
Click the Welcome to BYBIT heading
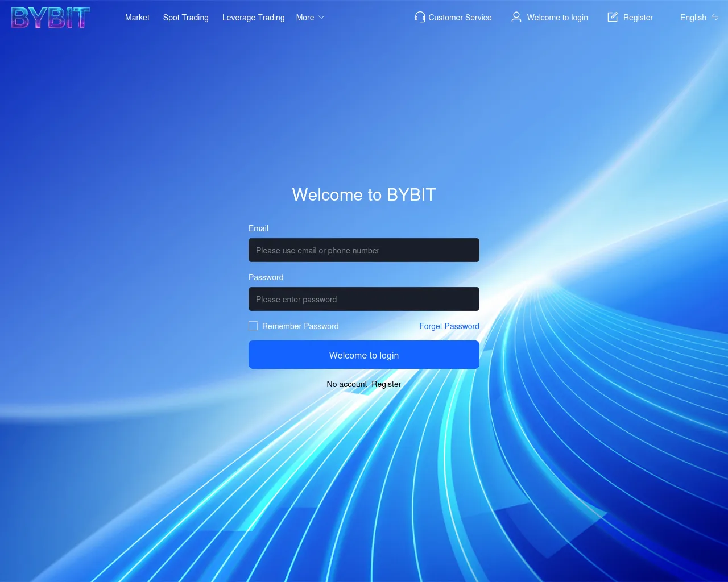click(364, 195)
